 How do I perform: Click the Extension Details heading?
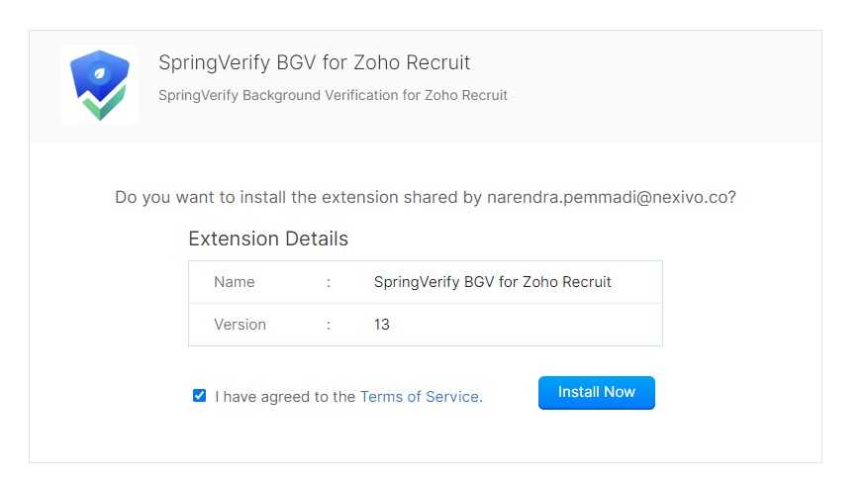pyautogui.click(x=268, y=239)
